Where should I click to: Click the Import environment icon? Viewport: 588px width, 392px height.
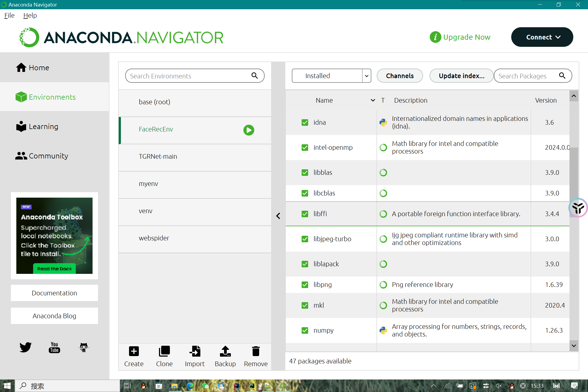[195, 351]
